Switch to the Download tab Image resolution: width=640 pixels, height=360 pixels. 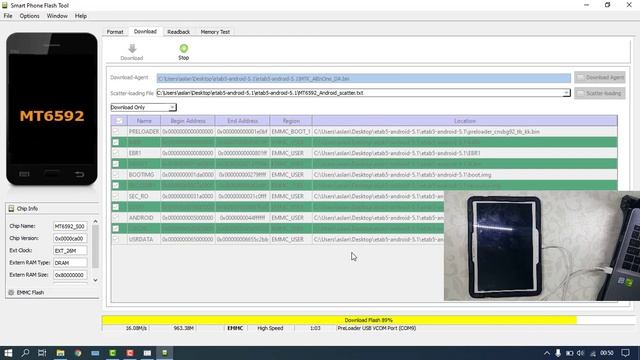(x=145, y=31)
